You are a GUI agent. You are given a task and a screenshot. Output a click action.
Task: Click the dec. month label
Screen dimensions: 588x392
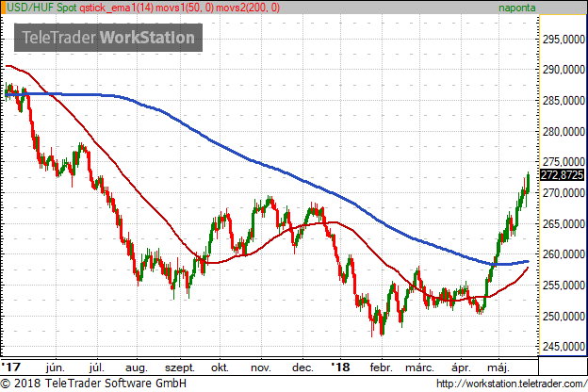[302, 367]
